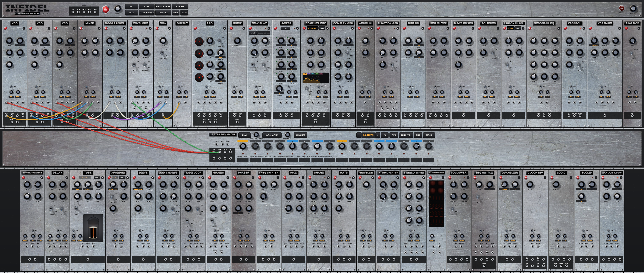Toggle GHOST CABLES in the header
644x273 pixels.
coord(163,6)
